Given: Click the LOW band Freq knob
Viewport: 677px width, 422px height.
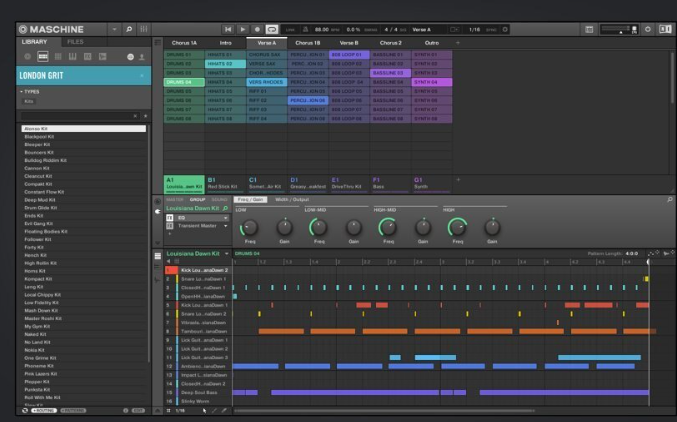Looking at the screenshot, I should (x=249, y=227).
